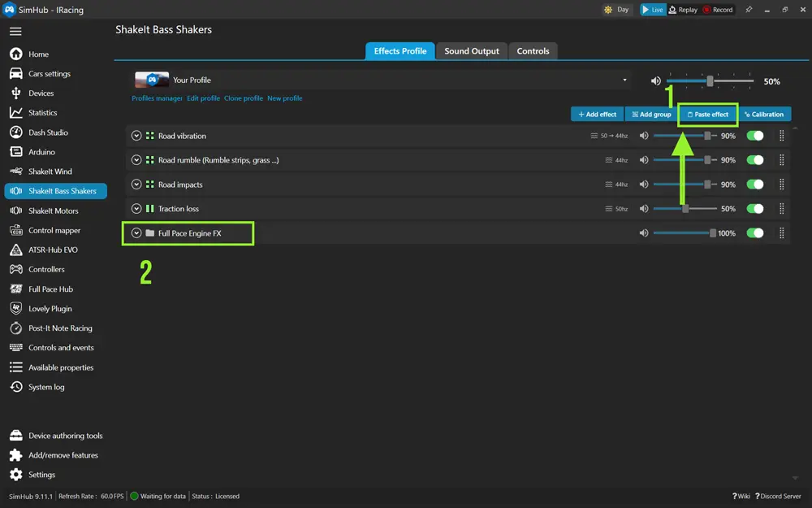Click the pin window icon
Image resolution: width=812 pixels, height=508 pixels.
pos(749,10)
